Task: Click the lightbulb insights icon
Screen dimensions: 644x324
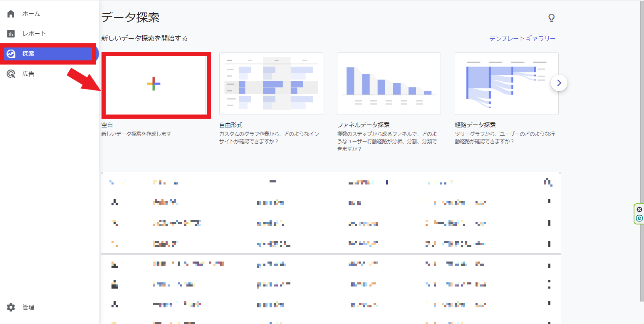Action: [x=551, y=18]
